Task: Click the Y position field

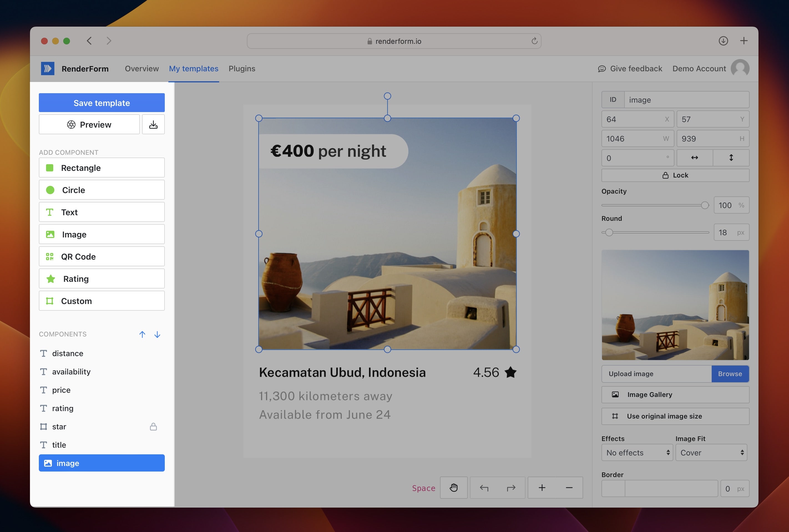Action: point(713,119)
